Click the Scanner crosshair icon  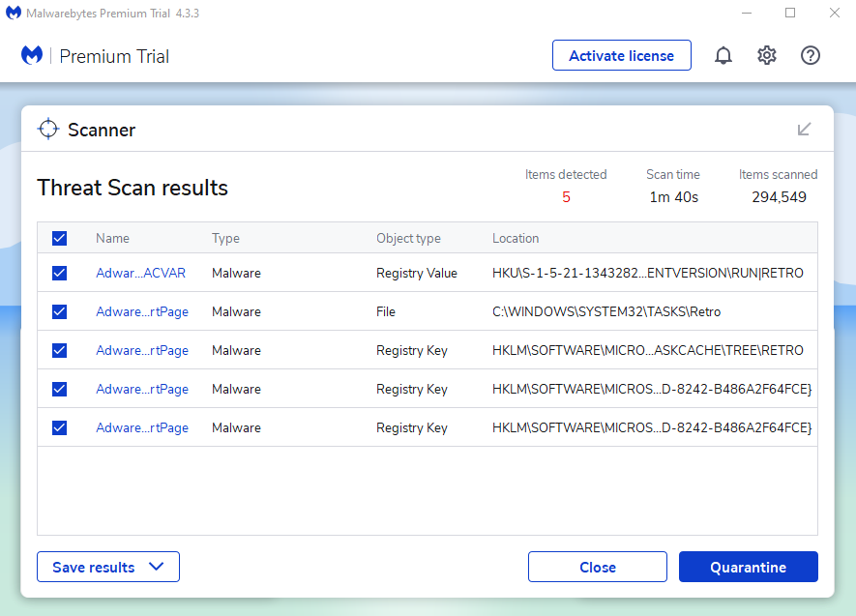pos(48,129)
